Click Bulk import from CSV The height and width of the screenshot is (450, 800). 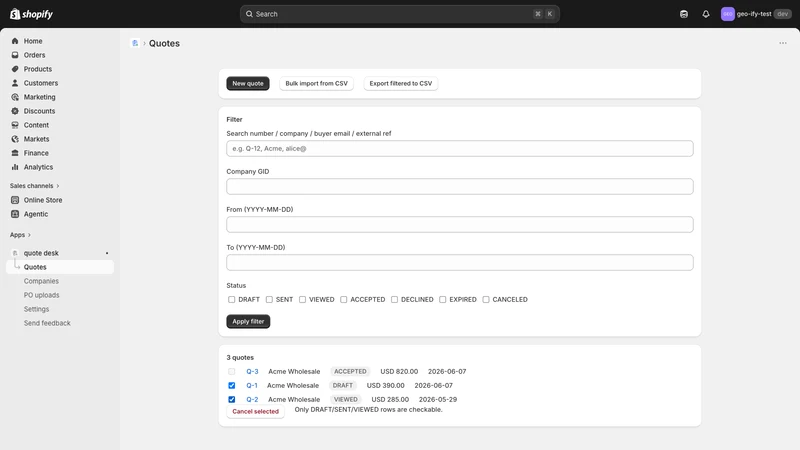point(316,83)
